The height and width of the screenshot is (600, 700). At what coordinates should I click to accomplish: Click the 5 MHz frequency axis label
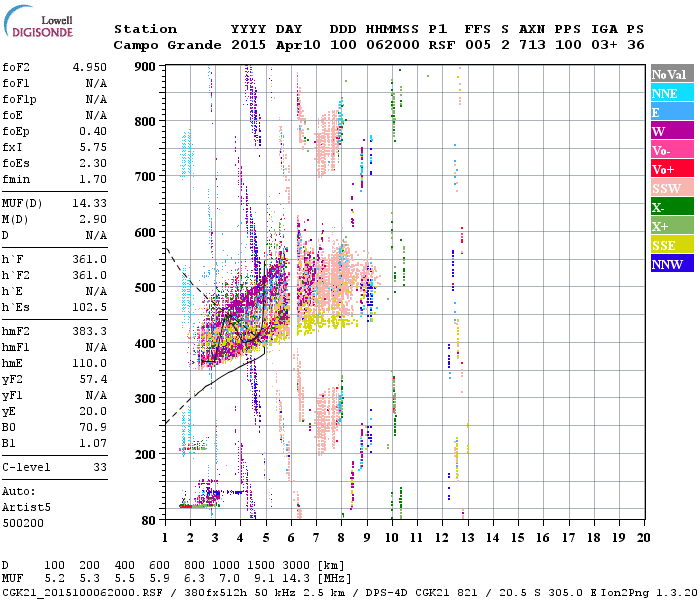click(x=266, y=538)
